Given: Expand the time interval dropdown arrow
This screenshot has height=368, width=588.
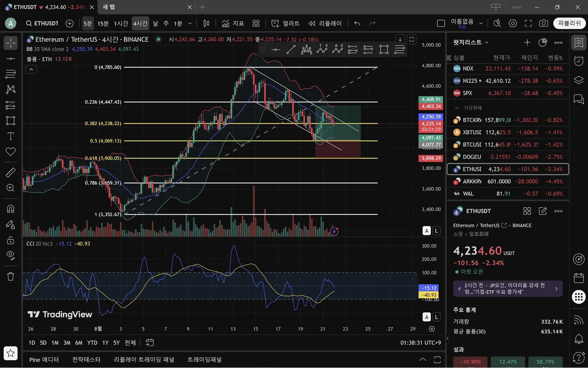Looking at the screenshot, I should coord(190,23).
